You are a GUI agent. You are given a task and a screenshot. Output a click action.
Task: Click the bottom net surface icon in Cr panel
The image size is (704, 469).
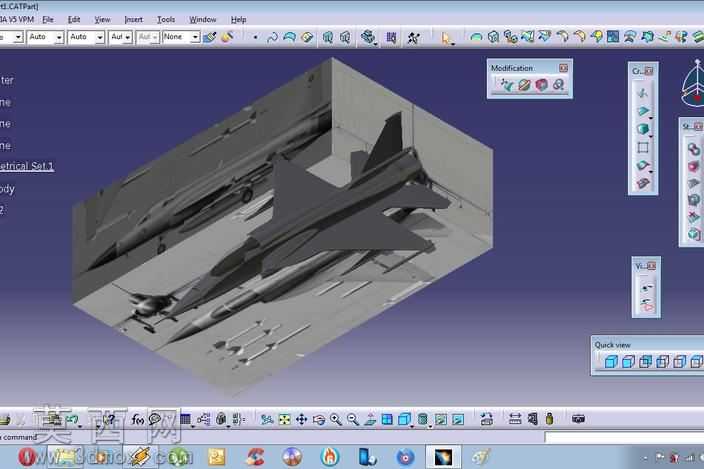(x=642, y=183)
